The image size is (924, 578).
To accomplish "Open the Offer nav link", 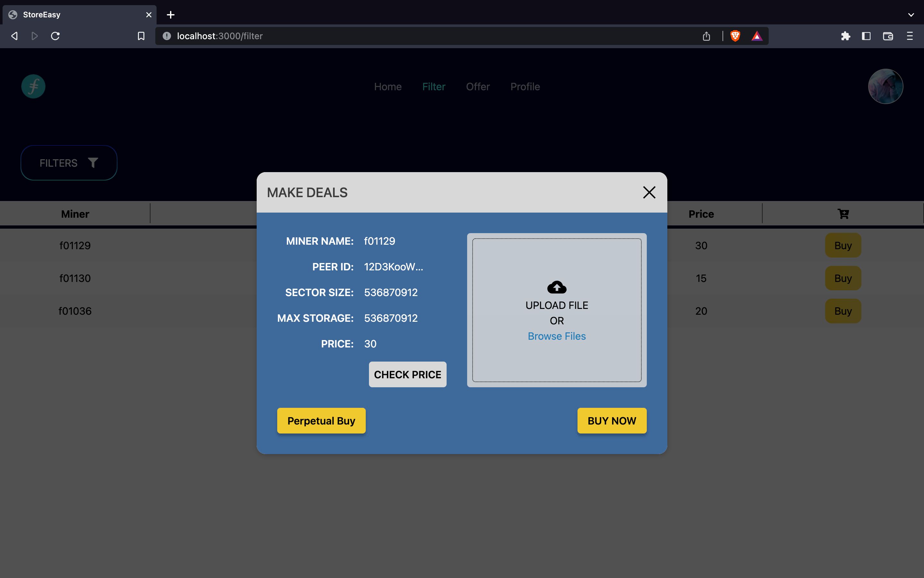I will click(x=478, y=87).
